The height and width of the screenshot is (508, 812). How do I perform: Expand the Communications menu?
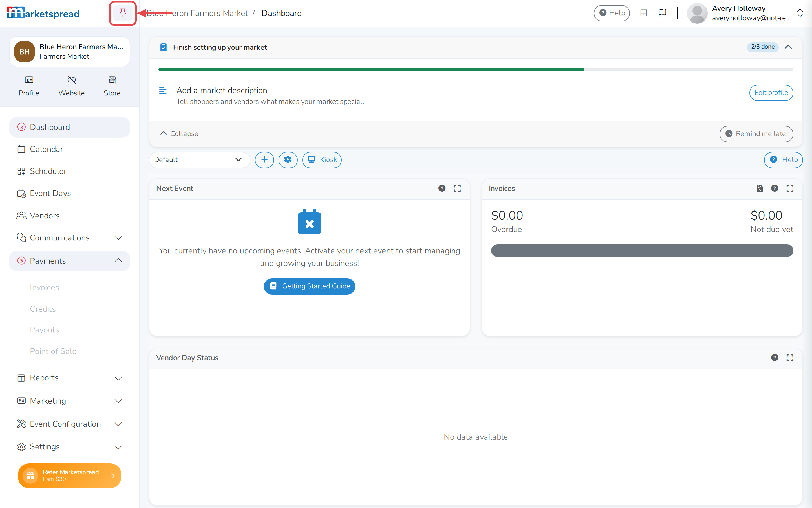69,238
